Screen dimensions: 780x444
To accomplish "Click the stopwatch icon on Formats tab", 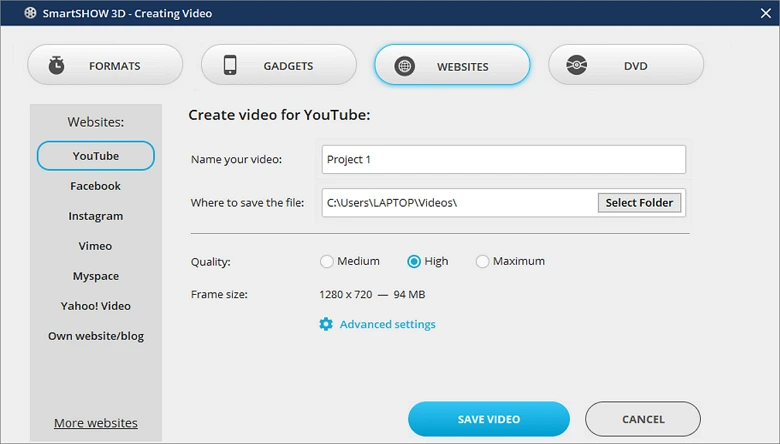I will tap(56, 65).
